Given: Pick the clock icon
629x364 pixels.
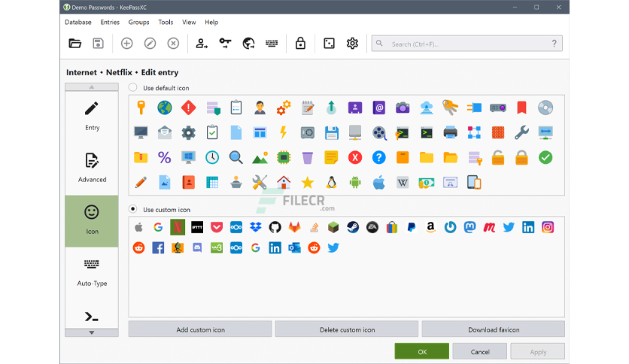Looking at the screenshot, I should (x=212, y=157).
